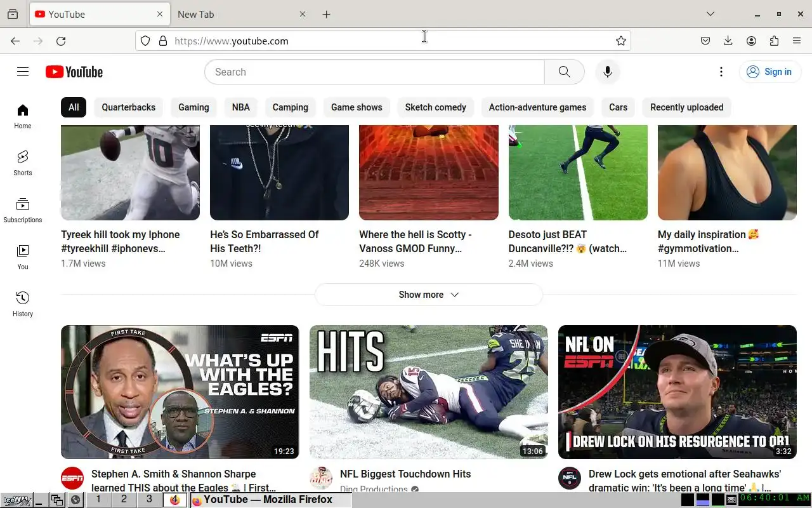Click the address bar showing youtube.com
The image size is (812, 508).
coord(383,41)
